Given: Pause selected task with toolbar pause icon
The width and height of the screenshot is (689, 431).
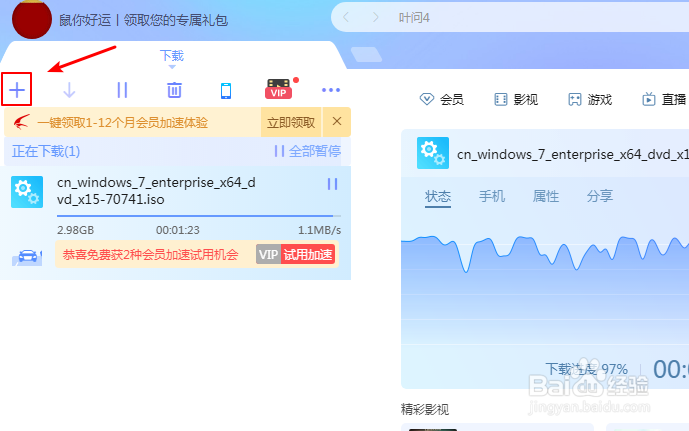Looking at the screenshot, I should click(x=122, y=90).
